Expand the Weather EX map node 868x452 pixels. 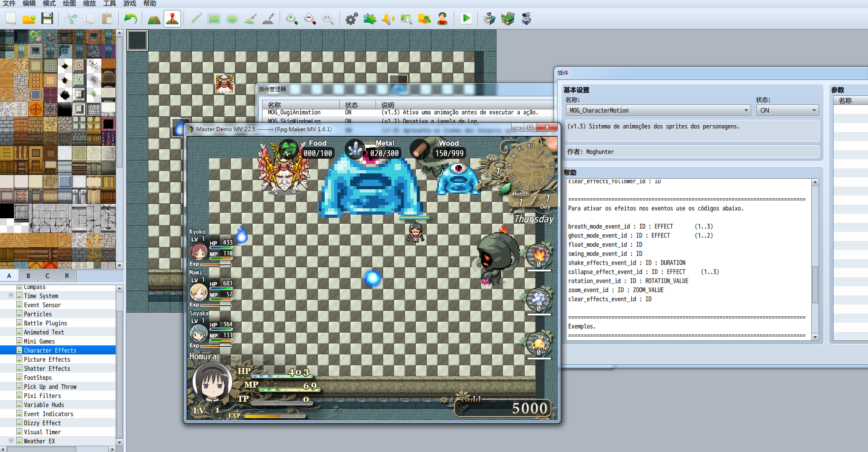coord(11,441)
